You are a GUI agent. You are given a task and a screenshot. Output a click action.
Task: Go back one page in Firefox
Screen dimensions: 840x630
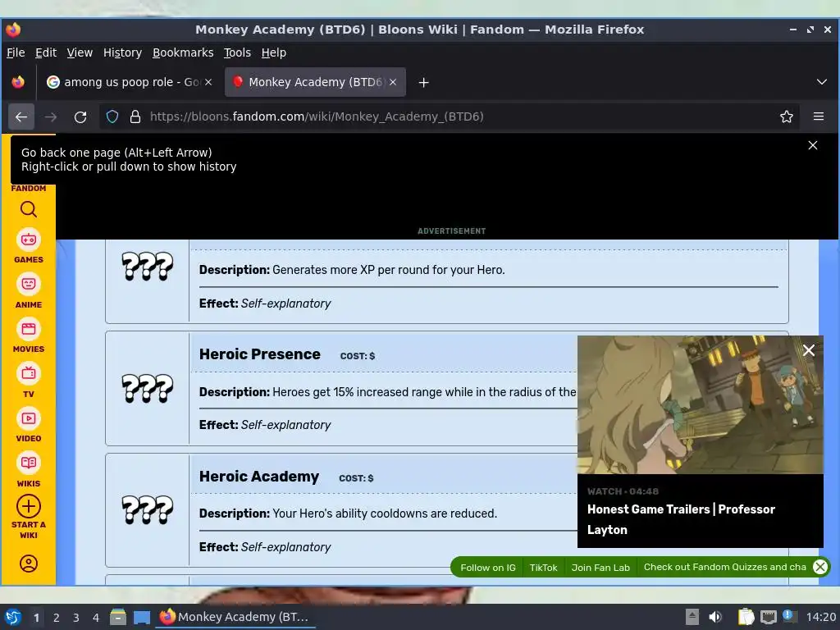(21, 116)
